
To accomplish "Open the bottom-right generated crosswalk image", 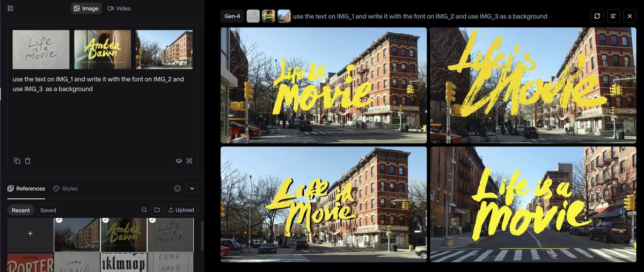I will click(533, 204).
